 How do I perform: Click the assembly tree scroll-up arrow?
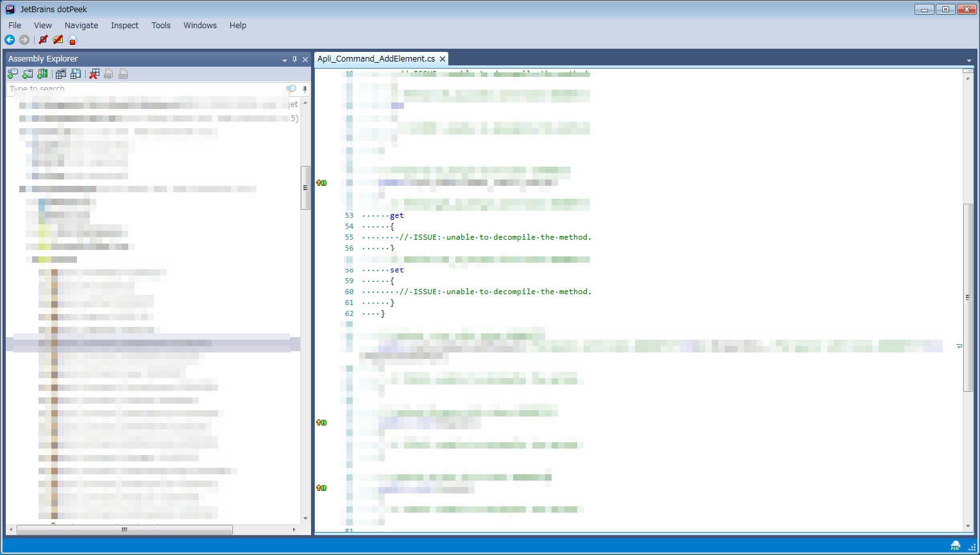coord(305,103)
